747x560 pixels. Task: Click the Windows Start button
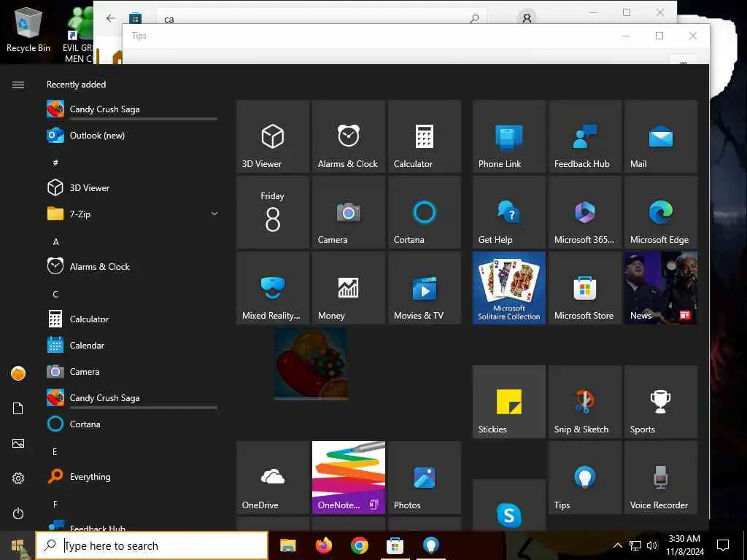[x=18, y=545]
